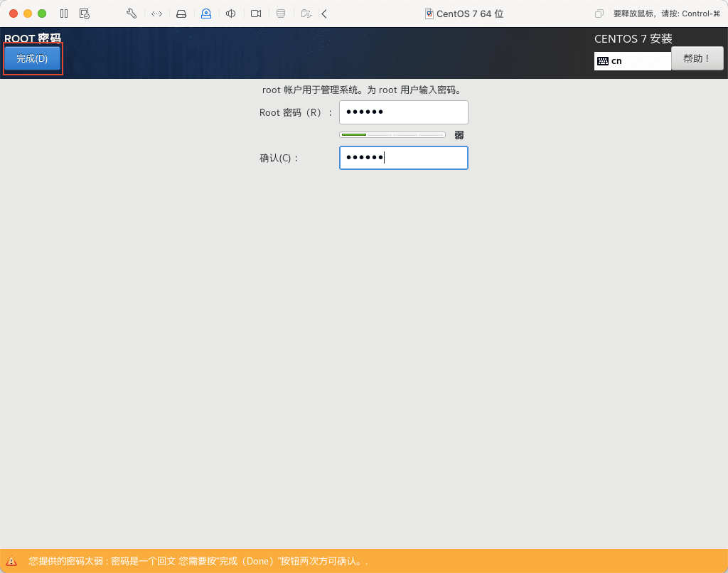Image resolution: width=728 pixels, height=573 pixels.
Task: Click the network adapter arrows icon
Action: 156,14
